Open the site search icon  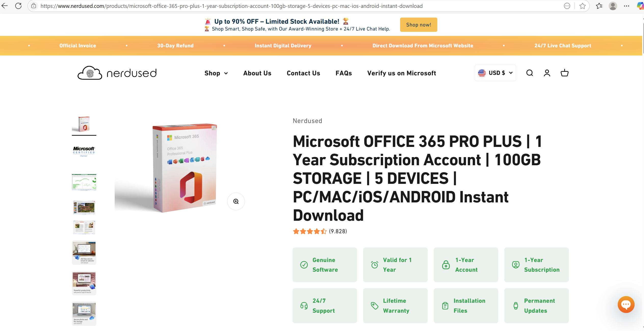click(x=530, y=73)
